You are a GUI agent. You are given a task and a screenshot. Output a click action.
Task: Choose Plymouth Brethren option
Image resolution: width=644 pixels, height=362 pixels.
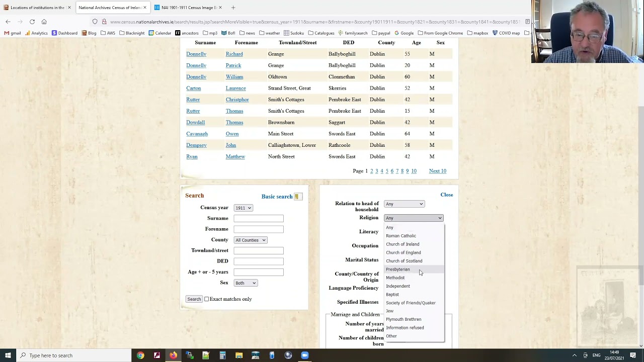click(x=414, y=319)
